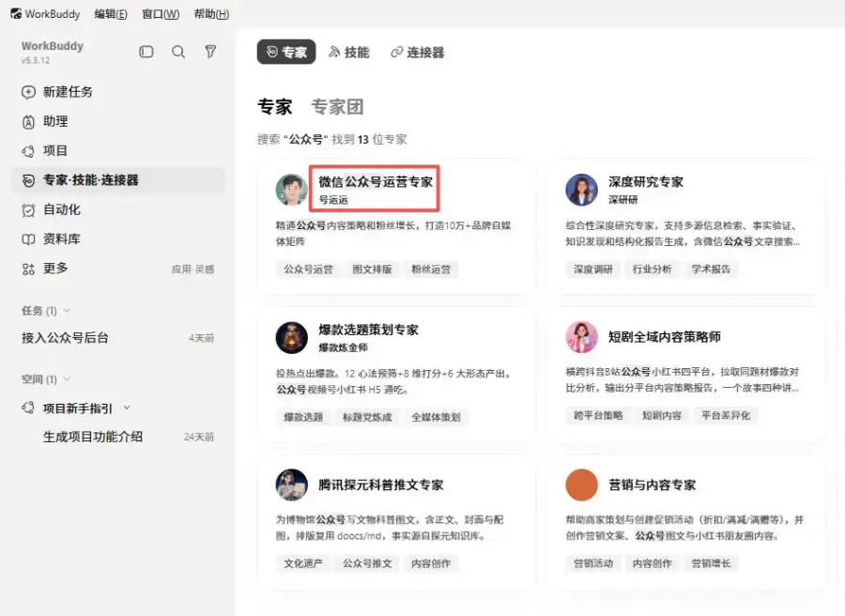This screenshot has width=845, height=616.
Task: Click the 学术报告 tag
Action: click(x=711, y=269)
